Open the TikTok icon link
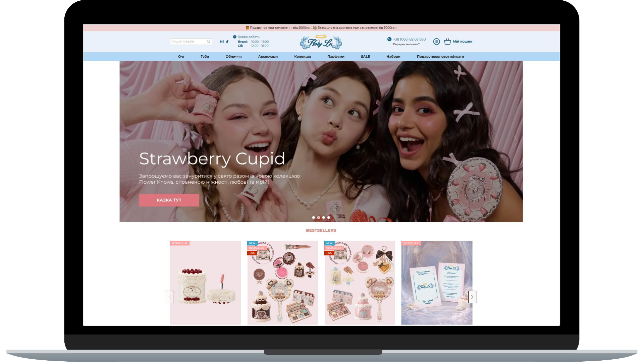 [227, 42]
